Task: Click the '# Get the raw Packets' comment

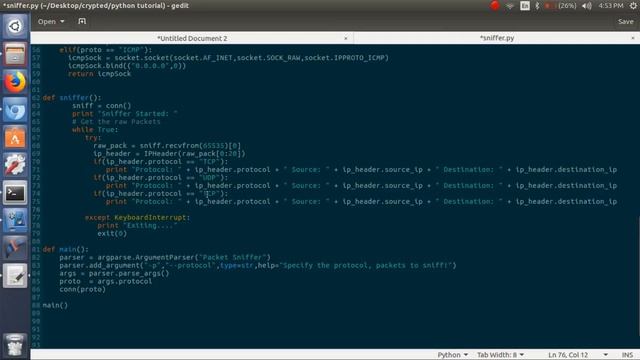Action: coord(116,122)
